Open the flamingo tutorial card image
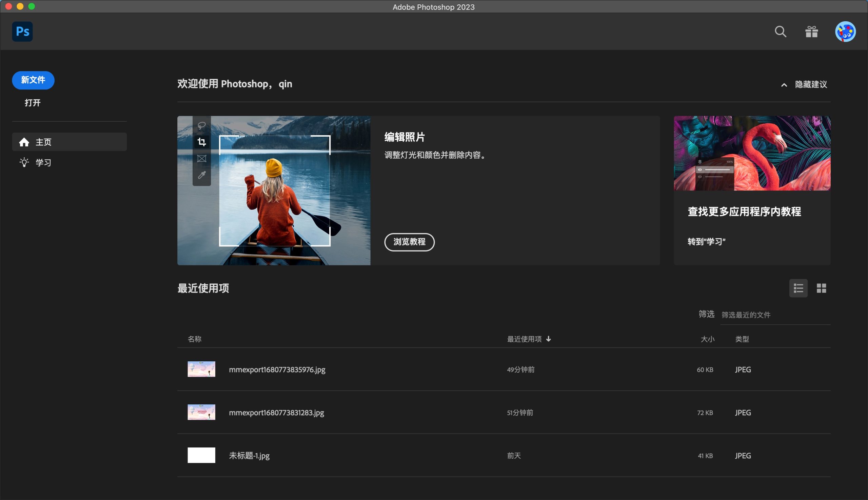The height and width of the screenshot is (500, 868). [752, 153]
